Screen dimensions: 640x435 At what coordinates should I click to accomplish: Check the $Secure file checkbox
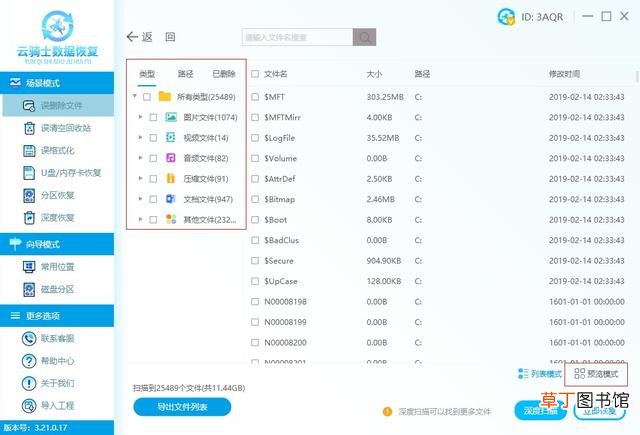point(255,260)
